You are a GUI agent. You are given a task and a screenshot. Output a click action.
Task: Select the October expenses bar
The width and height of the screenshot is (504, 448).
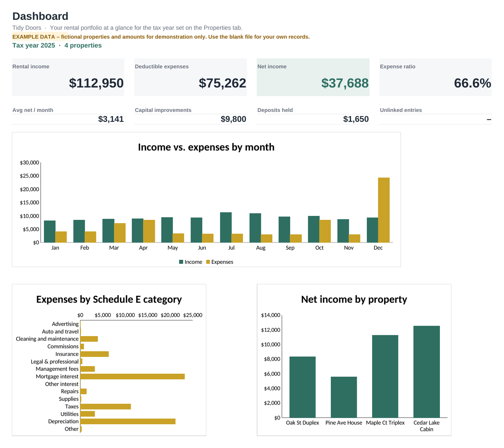coord(325,231)
